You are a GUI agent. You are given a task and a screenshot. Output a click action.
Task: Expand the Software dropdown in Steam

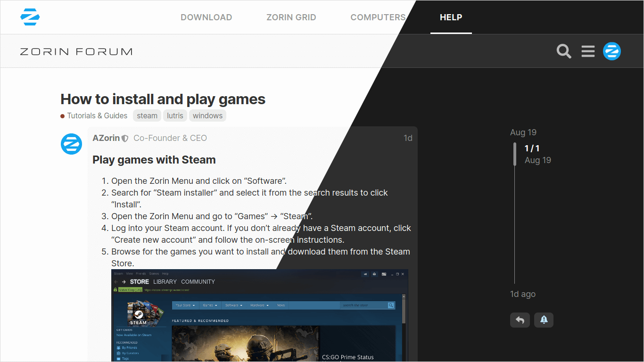tap(233, 305)
